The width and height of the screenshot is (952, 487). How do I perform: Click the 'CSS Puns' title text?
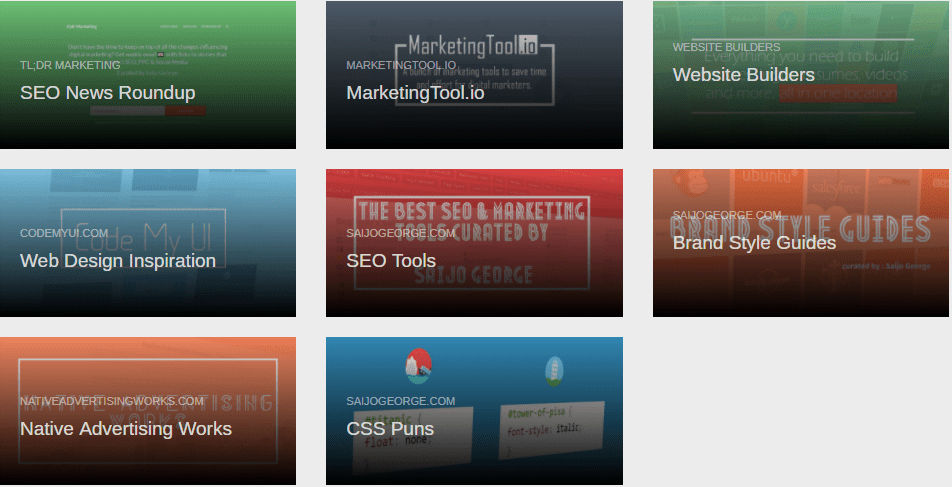(390, 429)
